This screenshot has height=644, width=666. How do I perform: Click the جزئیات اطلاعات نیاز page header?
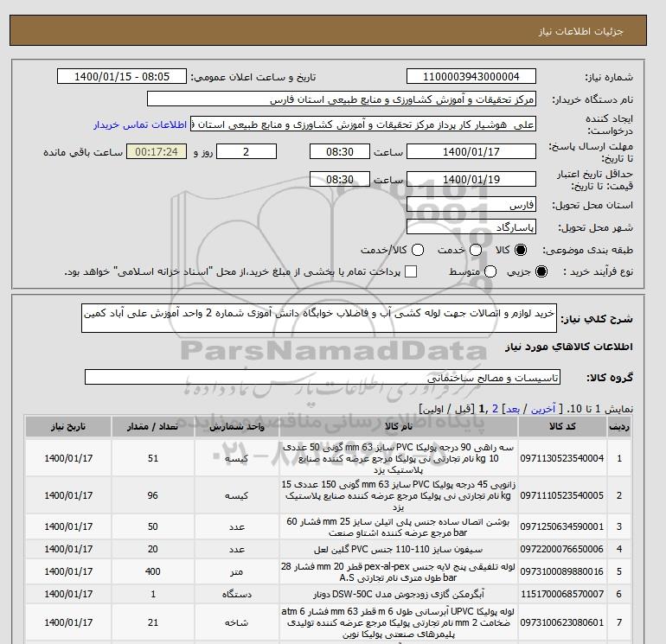pyautogui.click(x=580, y=31)
